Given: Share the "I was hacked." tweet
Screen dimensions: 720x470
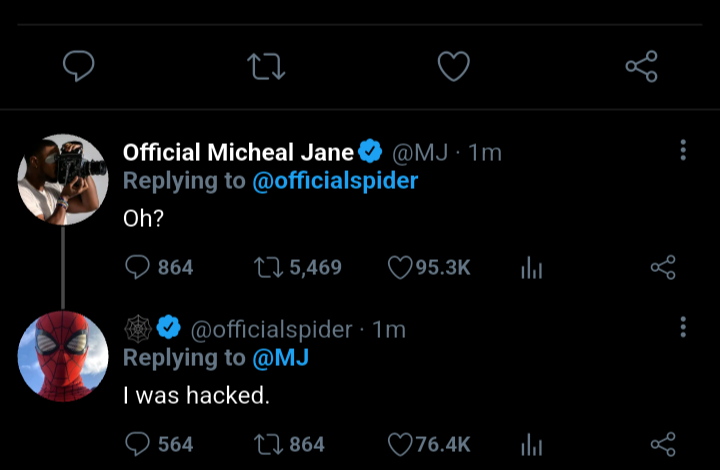Looking at the screenshot, I should pyautogui.click(x=663, y=443).
